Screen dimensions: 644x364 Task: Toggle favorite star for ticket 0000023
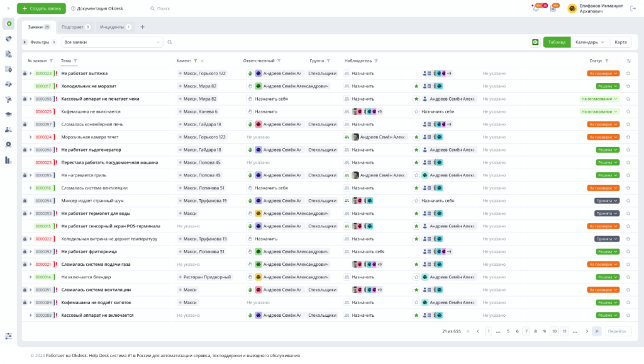click(x=628, y=73)
